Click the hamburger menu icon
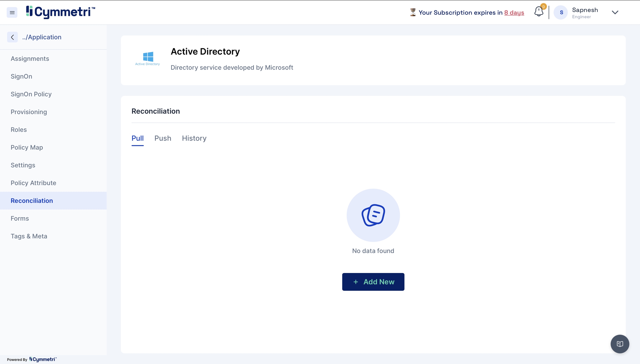 (x=12, y=12)
